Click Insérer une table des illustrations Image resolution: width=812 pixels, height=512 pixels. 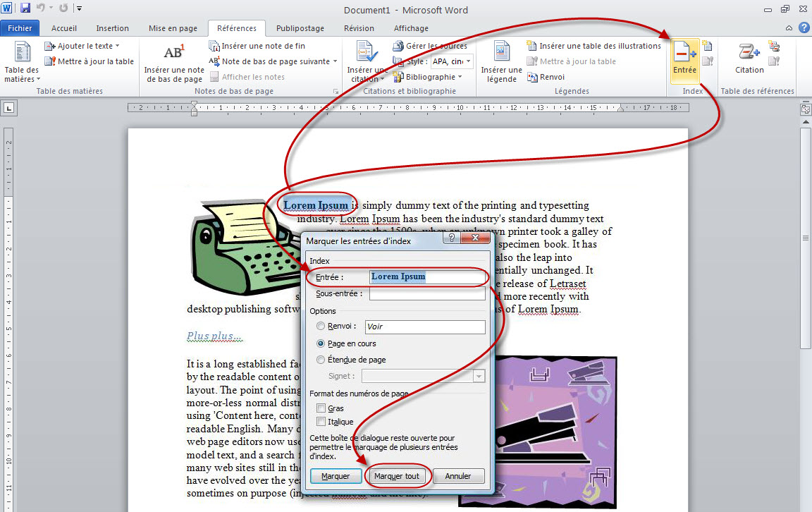click(594, 46)
